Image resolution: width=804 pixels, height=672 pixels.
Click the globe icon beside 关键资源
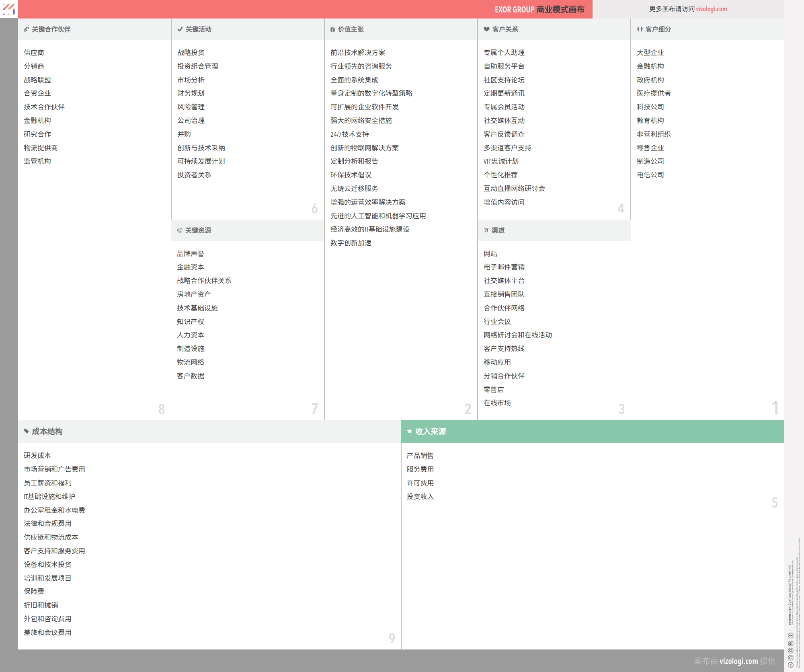pos(180,230)
